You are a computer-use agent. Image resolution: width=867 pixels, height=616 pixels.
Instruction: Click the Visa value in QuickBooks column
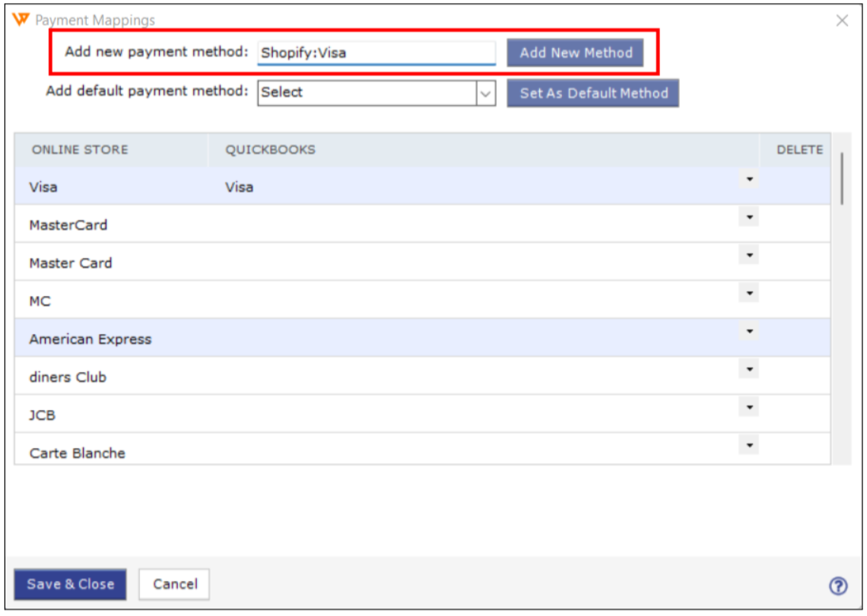pyautogui.click(x=239, y=187)
